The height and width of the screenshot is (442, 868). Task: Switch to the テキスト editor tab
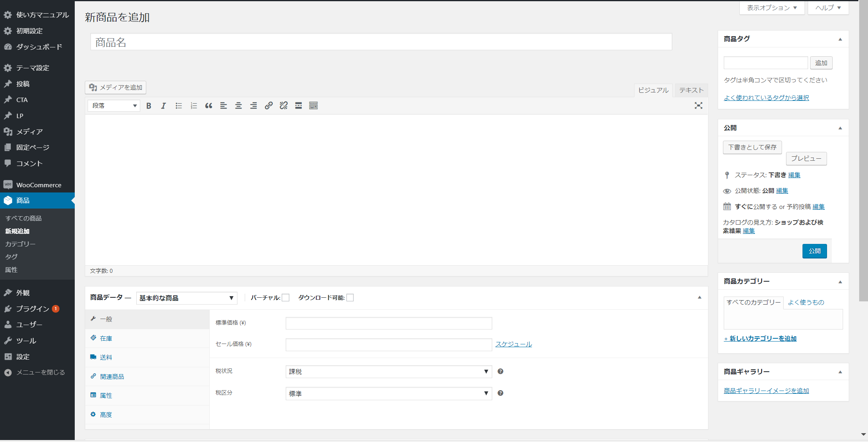point(691,90)
